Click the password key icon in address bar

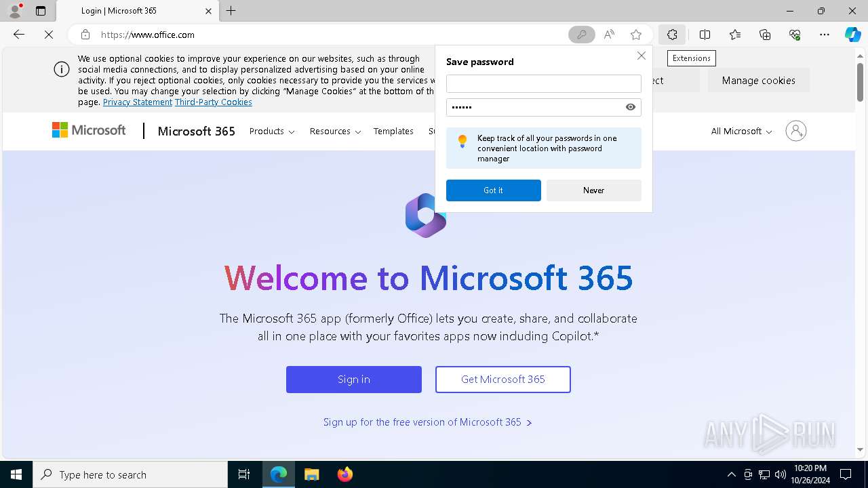581,35
